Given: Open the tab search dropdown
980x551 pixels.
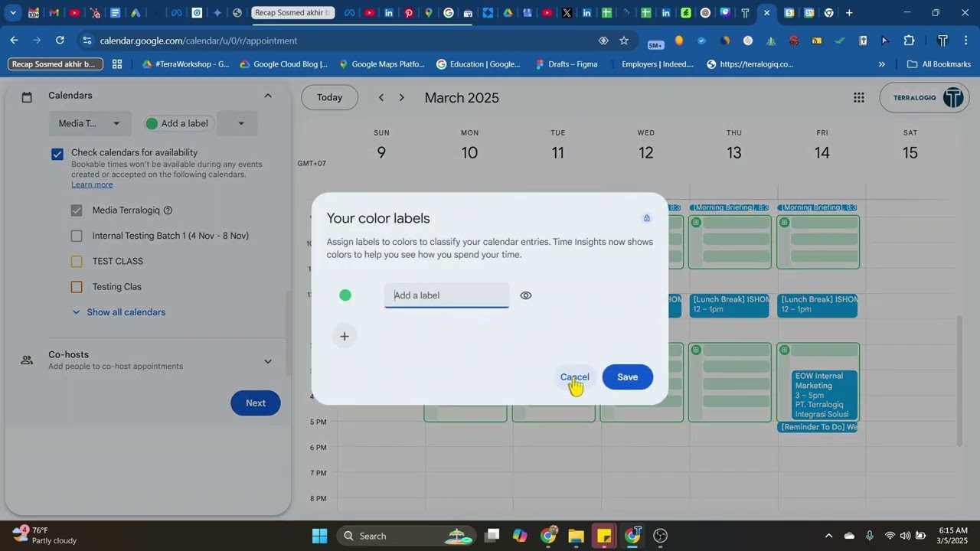Looking at the screenshot, I should click(x=12, y=13).
